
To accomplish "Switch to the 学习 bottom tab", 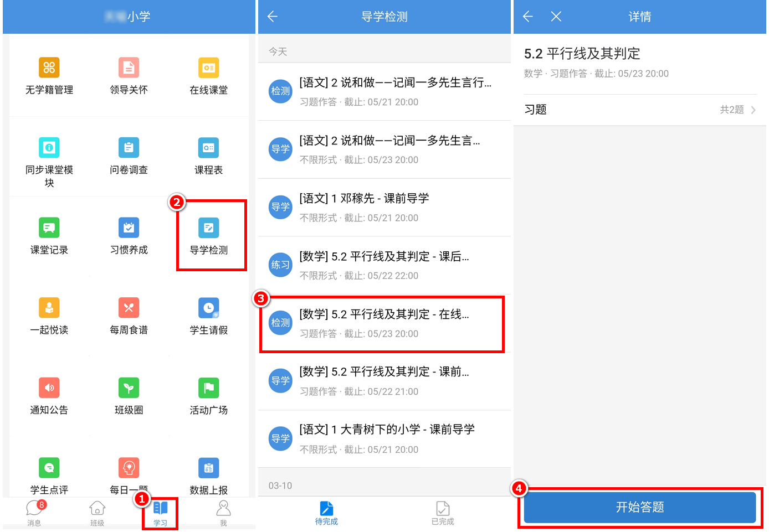I will (x=160, y=513).
